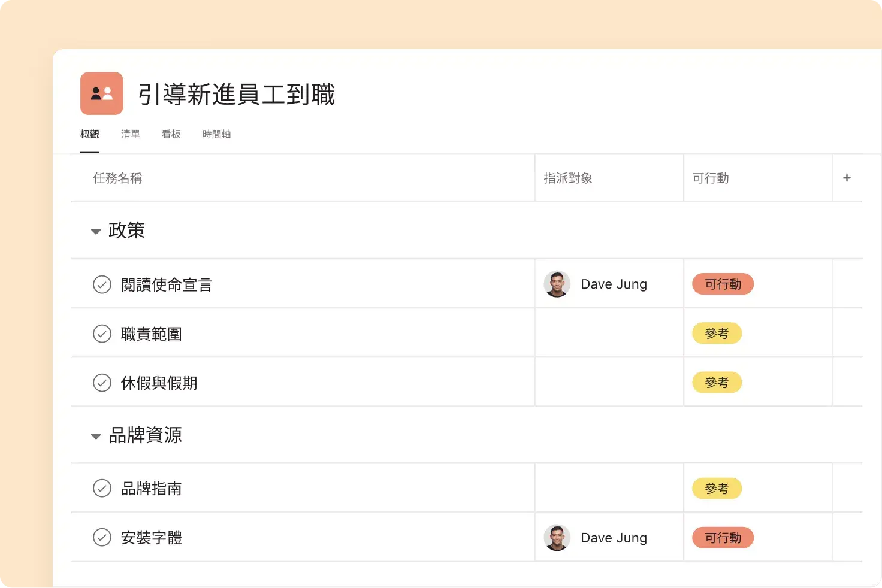The height and width of the screenshot is (588, 882).
Task: Click the empty assignee cell for 品牌指南
Action: click(609, 488)
